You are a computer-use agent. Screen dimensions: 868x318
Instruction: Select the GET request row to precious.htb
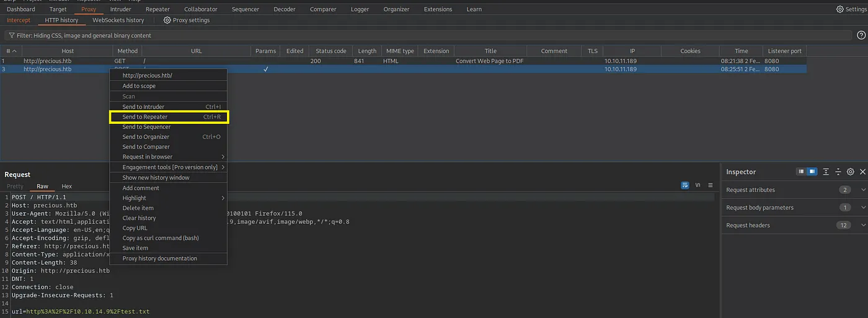[x=47, y=61]
